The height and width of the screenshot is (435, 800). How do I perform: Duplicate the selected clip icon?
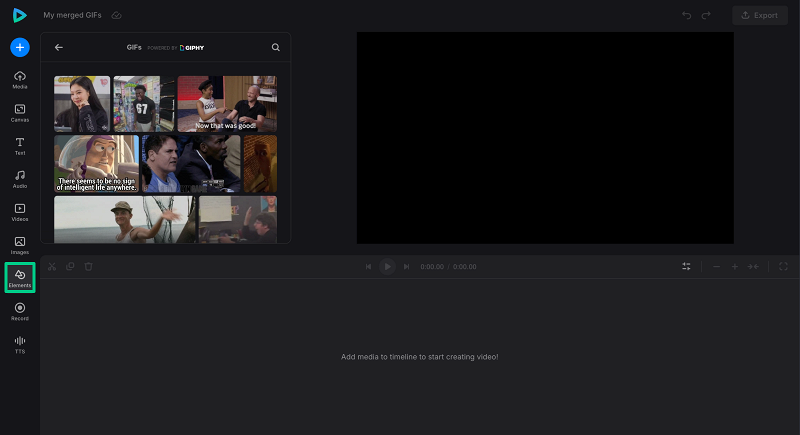[70, 266]
